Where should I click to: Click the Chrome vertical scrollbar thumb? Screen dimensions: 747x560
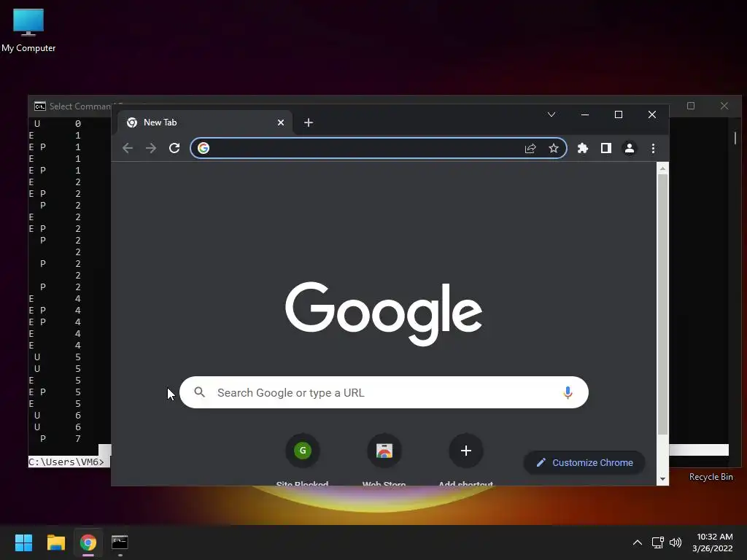[x=662, y=304]
